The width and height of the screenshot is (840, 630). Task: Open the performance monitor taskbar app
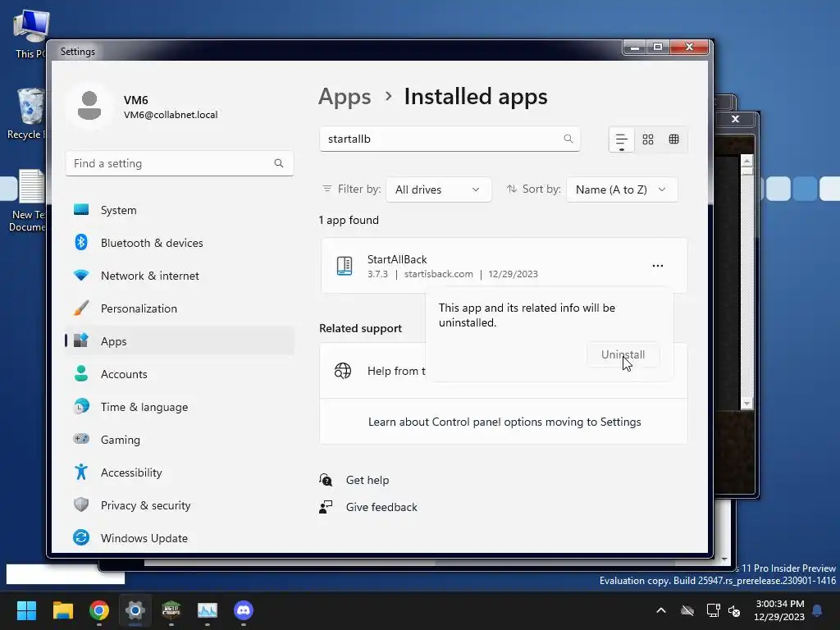click(x=208, y=610)
